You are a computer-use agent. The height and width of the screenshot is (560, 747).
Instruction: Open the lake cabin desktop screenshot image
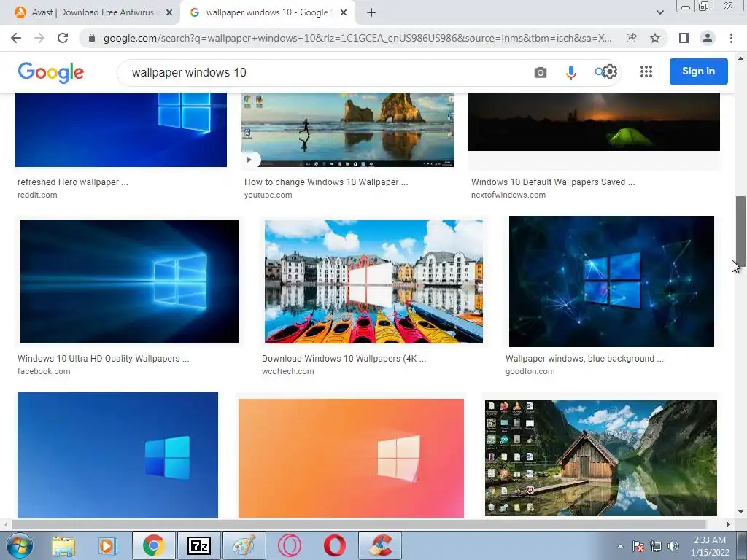coord(601,458)
